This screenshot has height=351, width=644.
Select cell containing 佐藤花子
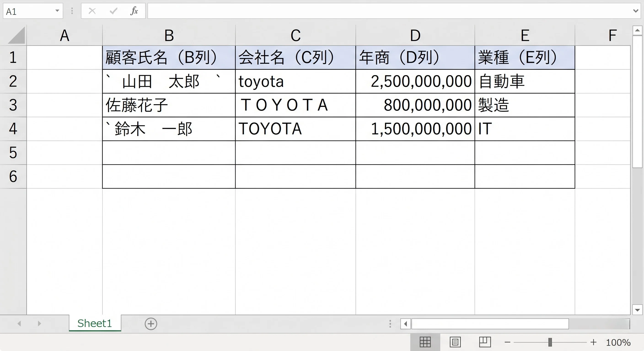tap(169, 105)
